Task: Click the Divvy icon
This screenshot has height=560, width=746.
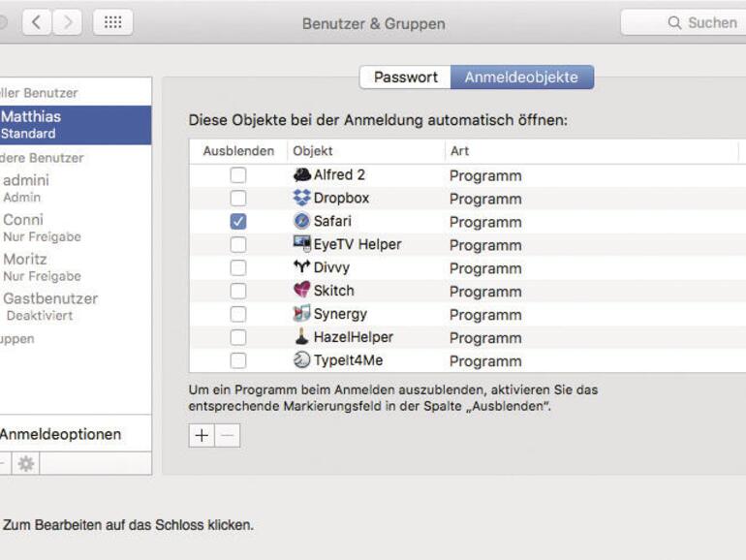Action: point(301,266)
